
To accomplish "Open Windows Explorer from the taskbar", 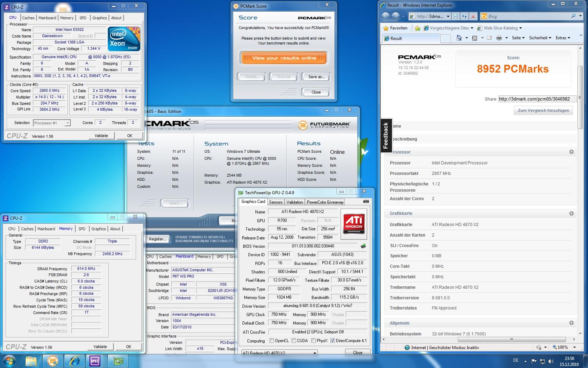I will coord(31,361).
